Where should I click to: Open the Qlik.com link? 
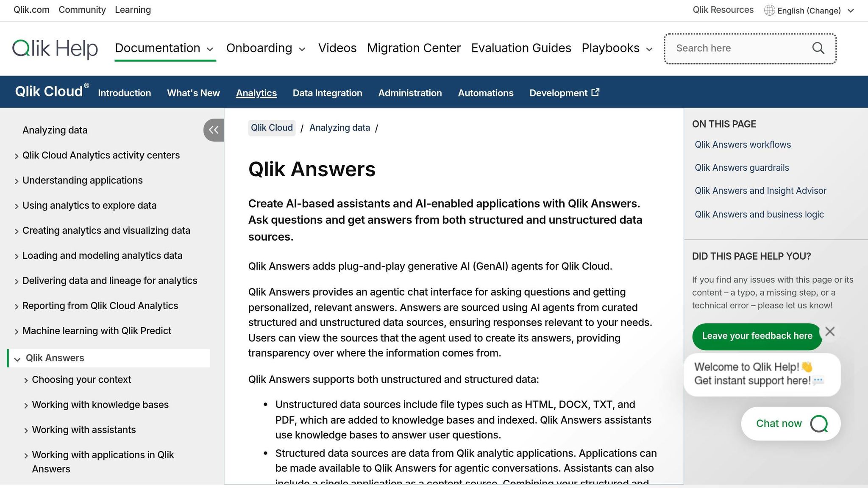tap(31, 10)
